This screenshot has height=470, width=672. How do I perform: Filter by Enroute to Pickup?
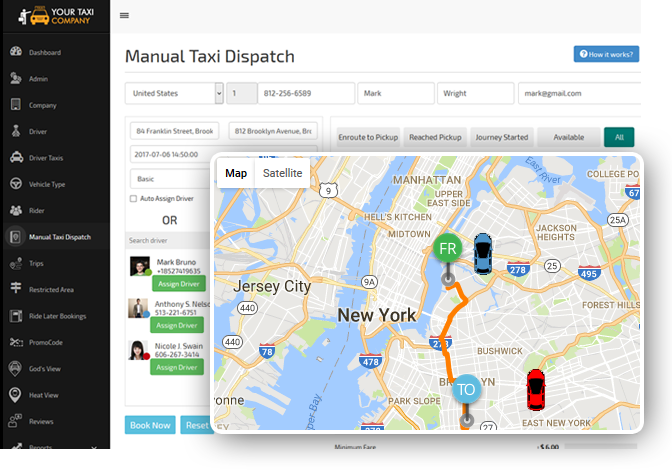[368, 137]
